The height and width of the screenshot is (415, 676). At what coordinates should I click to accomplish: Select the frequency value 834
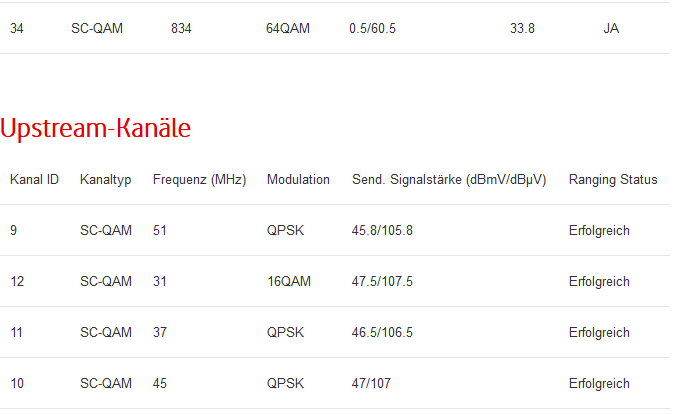pyautogui.click(x=181, y=29)
